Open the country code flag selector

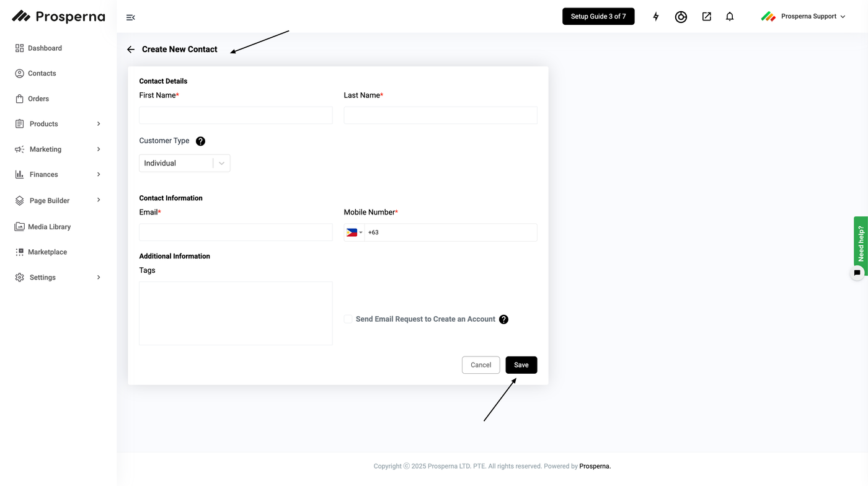tap(354, 232)
